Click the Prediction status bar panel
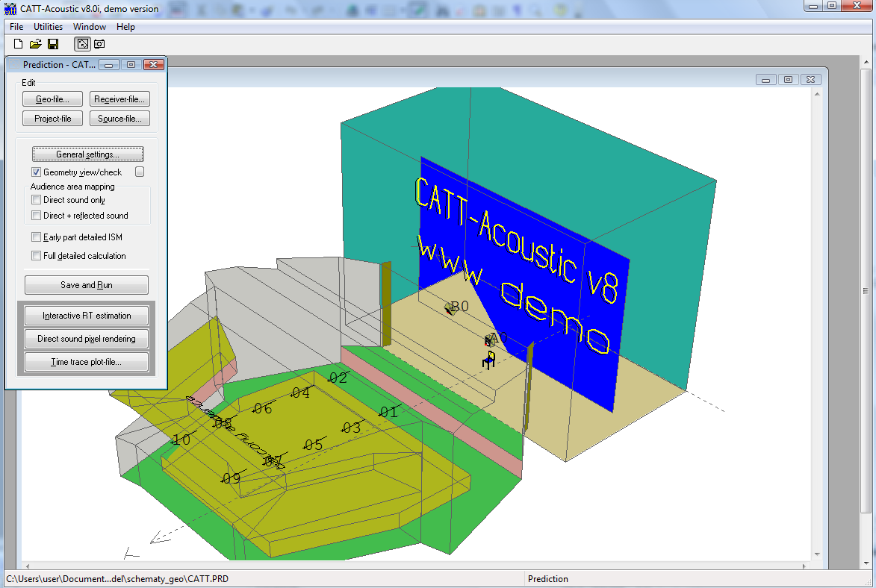This screenshot has width=876, height=588. [548, 578]
